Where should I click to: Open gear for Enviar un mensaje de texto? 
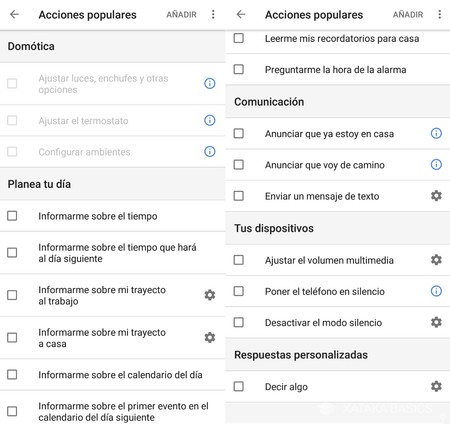click(x=436, y=196)
